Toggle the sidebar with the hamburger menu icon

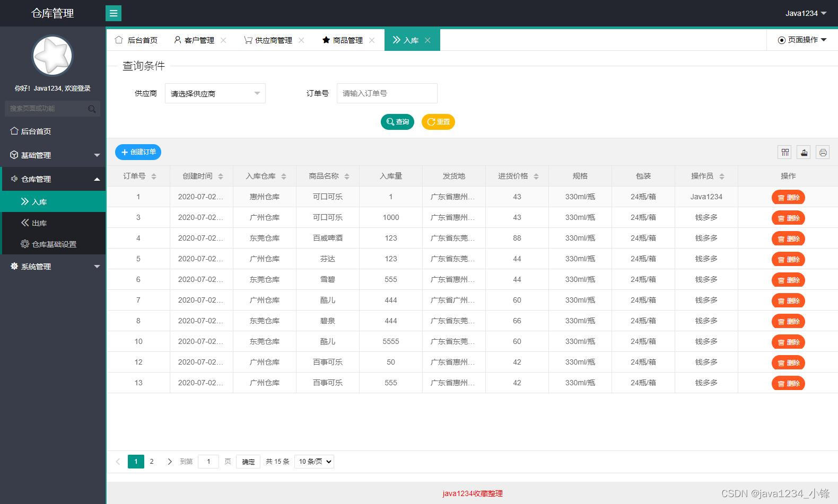point(114,13)
